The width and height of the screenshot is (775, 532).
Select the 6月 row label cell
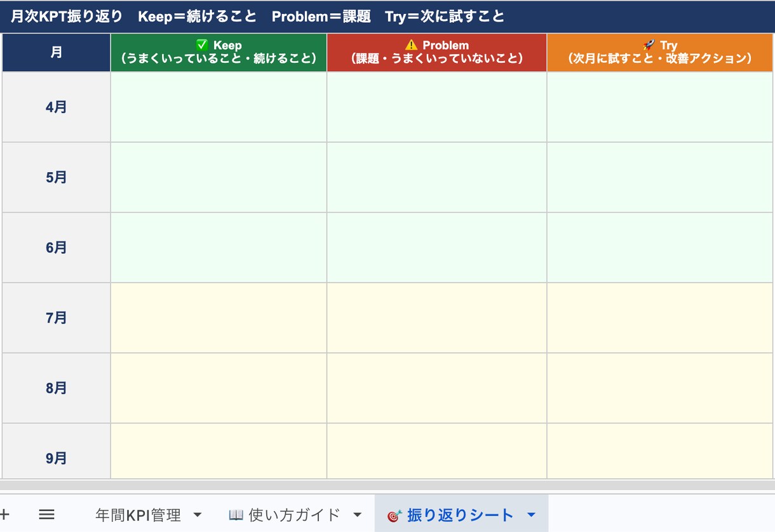(x=57, y=248)
